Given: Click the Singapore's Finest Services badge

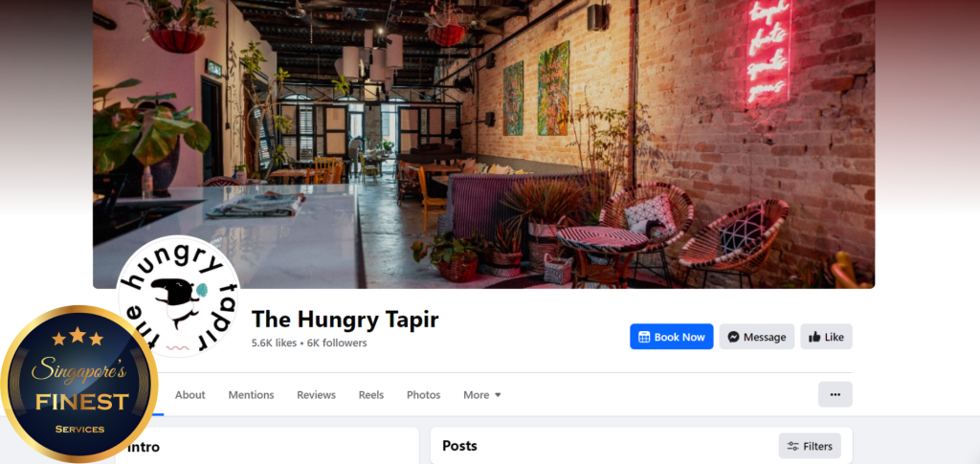Looking at the screenshot, I should [x=79, y=384].
